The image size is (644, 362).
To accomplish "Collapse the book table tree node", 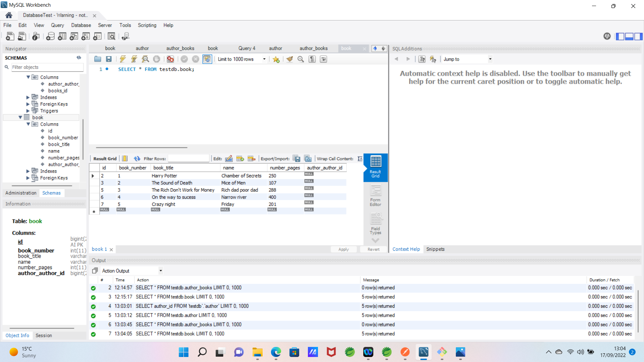I will [20, 117].
